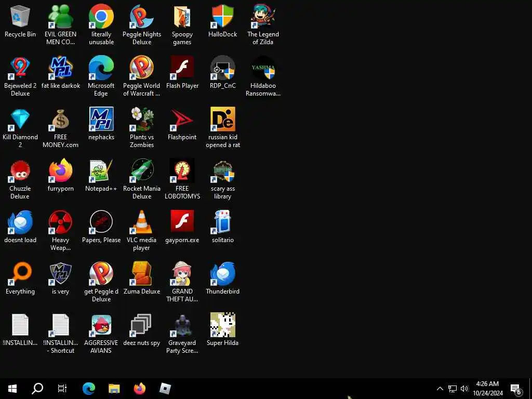The image size is (532, 399).
Task: Select Graveyard Party Scre... icon
Action: click(182, 325)
